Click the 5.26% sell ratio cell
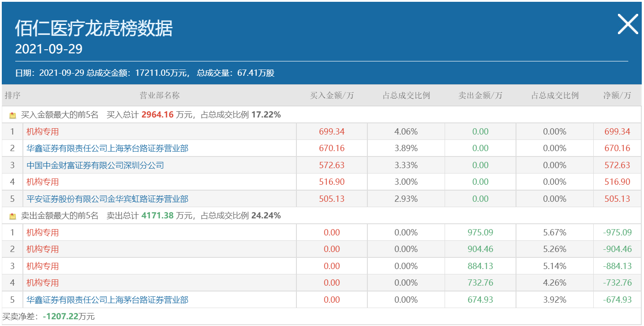 click(x=555, y=249)
